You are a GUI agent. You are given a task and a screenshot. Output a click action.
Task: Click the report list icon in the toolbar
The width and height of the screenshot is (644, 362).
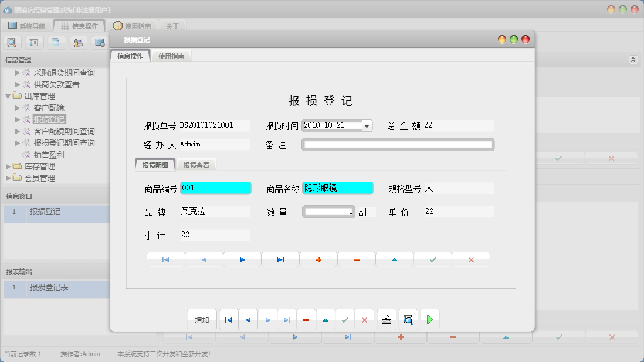(33, 42)
